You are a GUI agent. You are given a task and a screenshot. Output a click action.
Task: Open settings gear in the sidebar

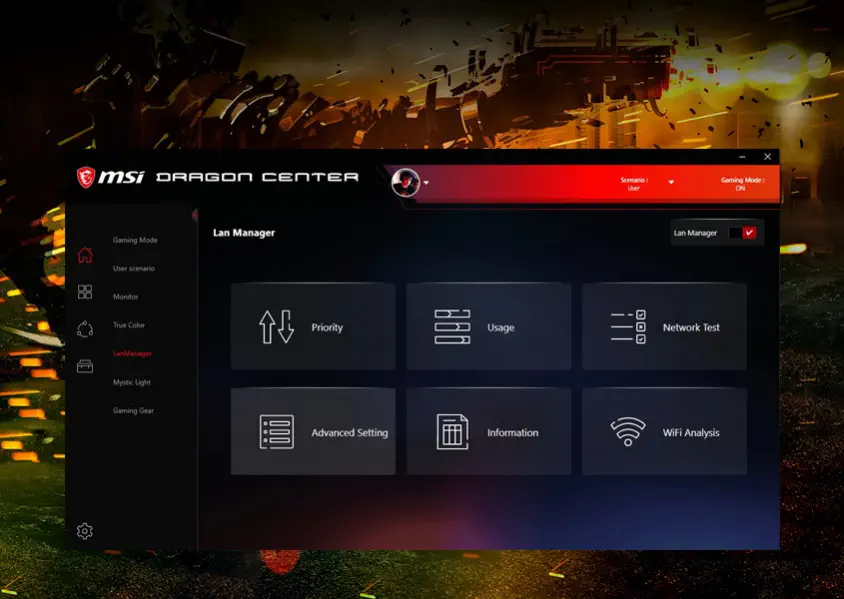85,531
